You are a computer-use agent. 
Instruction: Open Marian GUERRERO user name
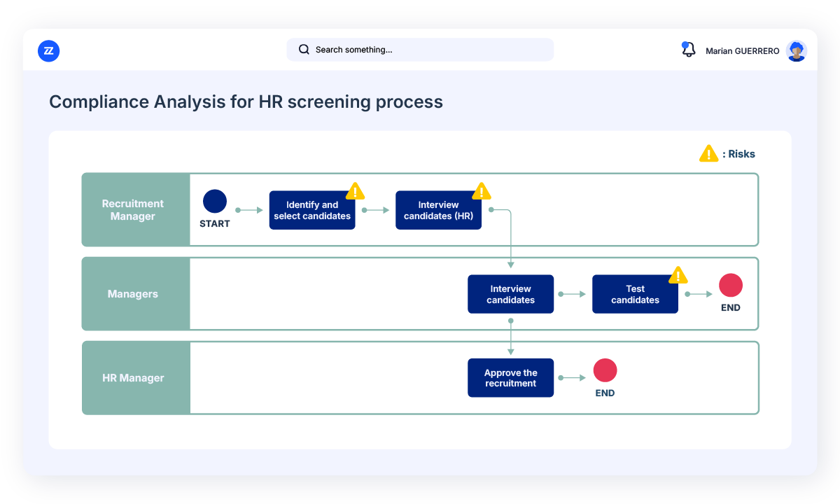pyautogui.click(x=743, y=51)
